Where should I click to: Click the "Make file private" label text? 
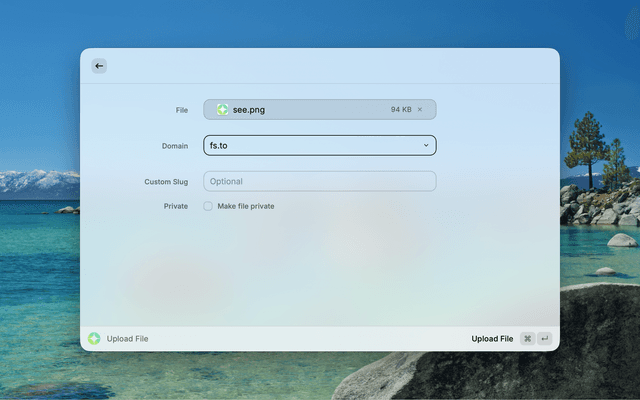pos(245,206)
